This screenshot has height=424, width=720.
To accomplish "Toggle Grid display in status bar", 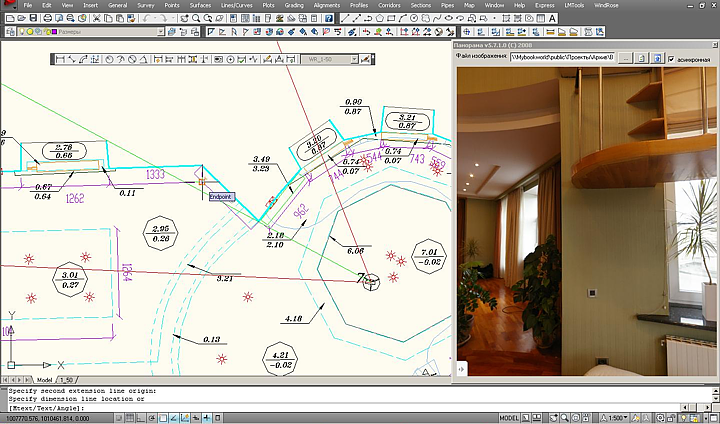I will tap(129, 418).
